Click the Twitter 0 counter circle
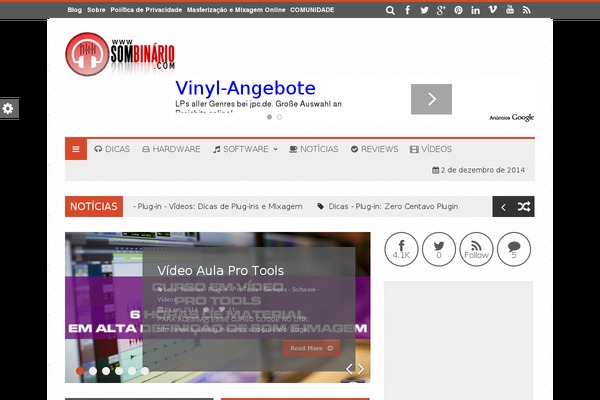The image size is (600, 400). coord(439,249)
